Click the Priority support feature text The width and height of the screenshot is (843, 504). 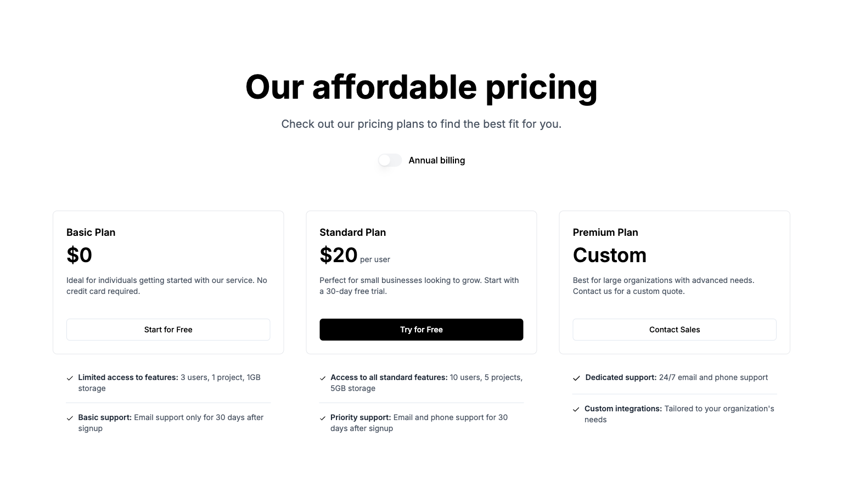tap(419, 423)
